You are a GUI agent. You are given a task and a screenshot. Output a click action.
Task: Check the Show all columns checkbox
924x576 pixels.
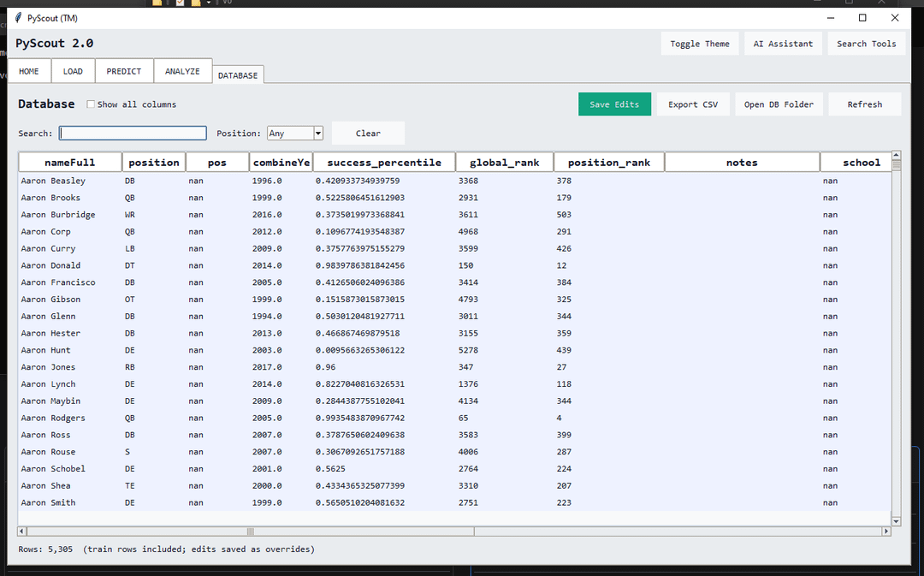click(x=92, y=104)
